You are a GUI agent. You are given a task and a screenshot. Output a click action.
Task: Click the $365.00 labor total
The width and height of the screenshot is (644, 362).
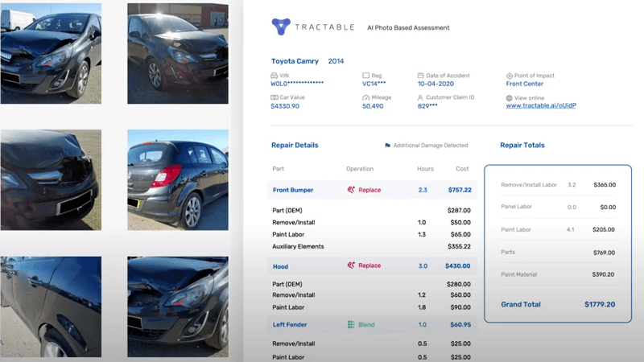(605, 185)
